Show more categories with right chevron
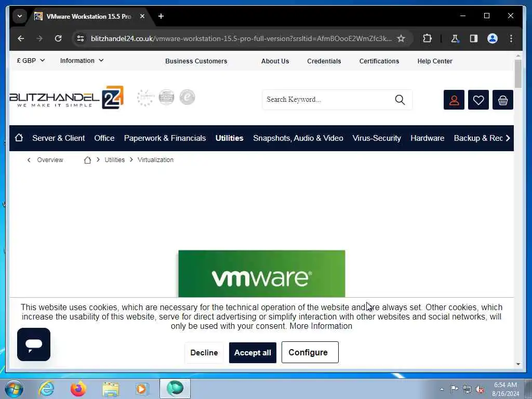 point(508,138)
